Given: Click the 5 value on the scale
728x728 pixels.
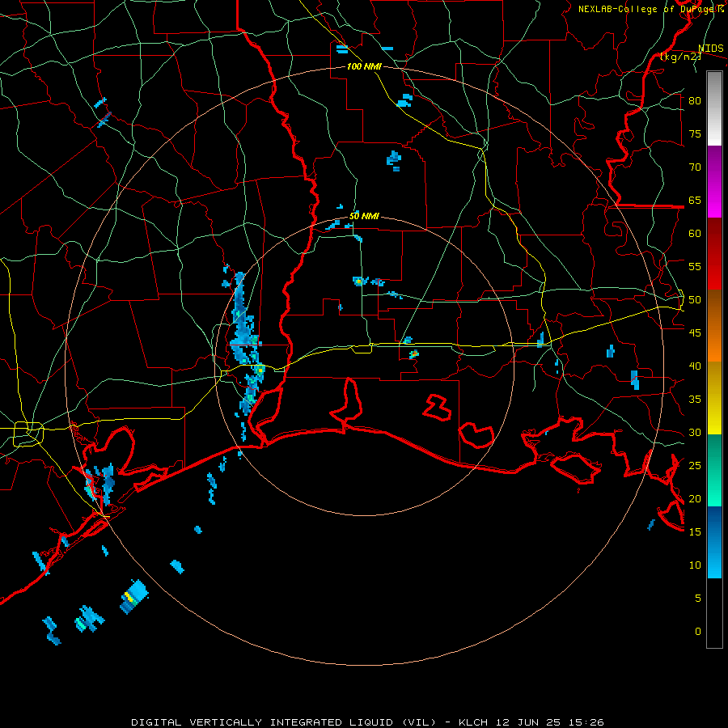Looking at the screenshot, I should 698,599.
